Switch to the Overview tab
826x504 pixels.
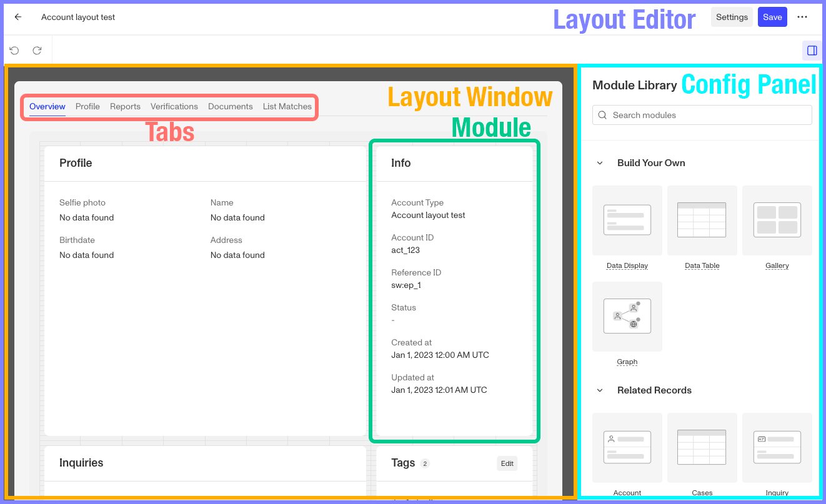(x=47, y=106)
